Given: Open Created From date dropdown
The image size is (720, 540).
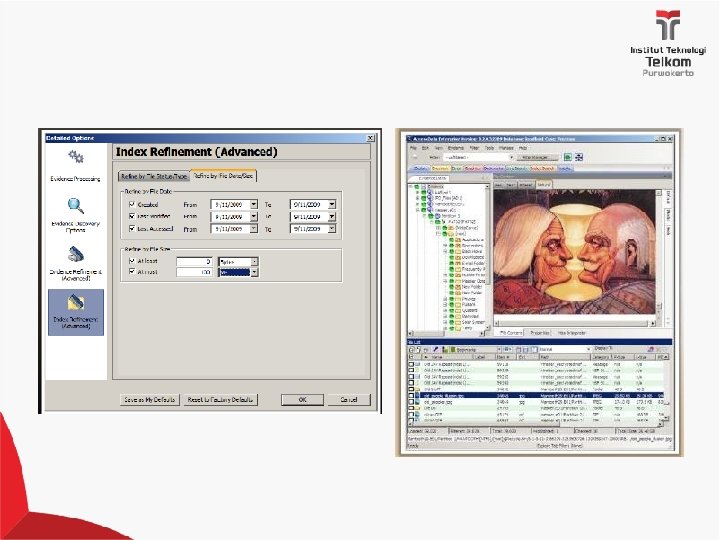Looking at the screenshot, I should click(253, 204).
